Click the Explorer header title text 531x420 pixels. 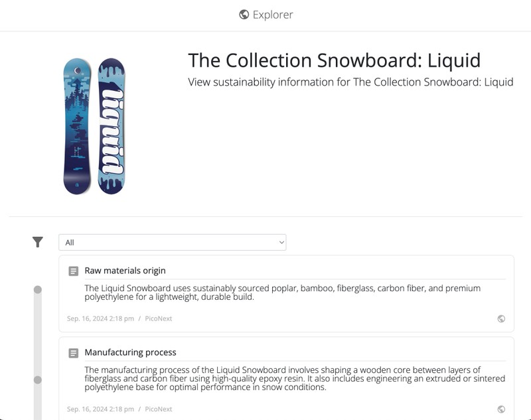point(273,15)
